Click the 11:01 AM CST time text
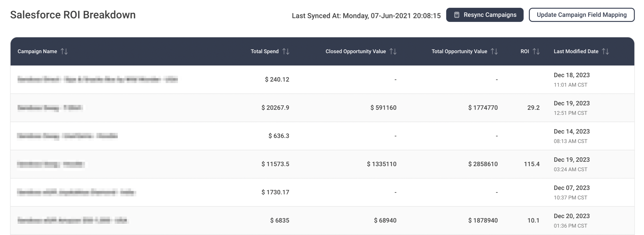 pos(570,85)
